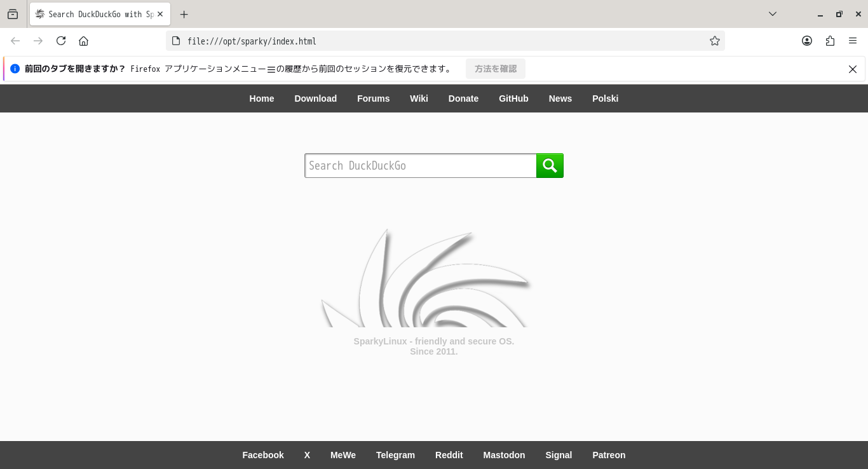Focus the Search DuckDuckGo input field
Image resolution: width=868 pixels, height=469 pixels.
pos(421,166)
